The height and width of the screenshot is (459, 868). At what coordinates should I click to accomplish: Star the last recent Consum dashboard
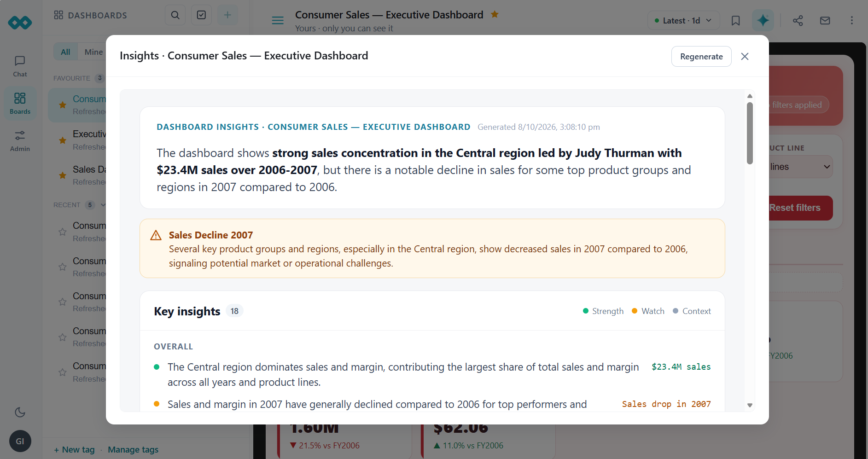[63, 372]
